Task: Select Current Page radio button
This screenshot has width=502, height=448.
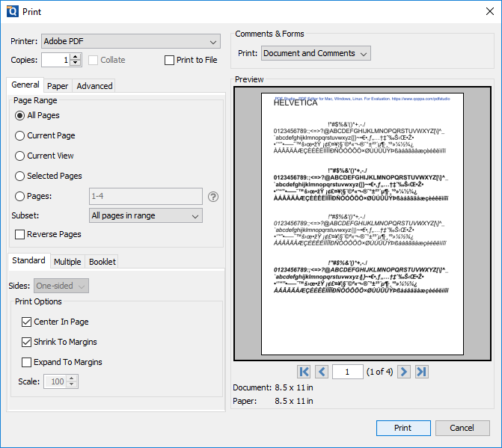Action: (x=20, y=135)
